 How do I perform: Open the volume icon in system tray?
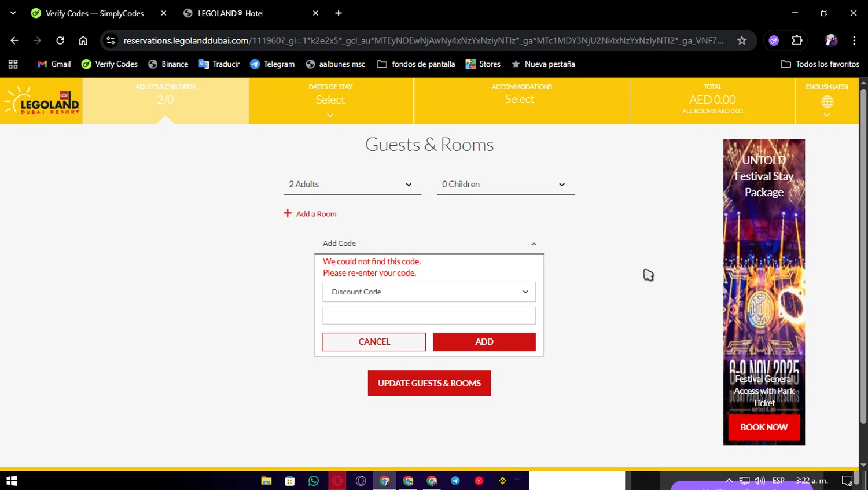pos(760,481)
